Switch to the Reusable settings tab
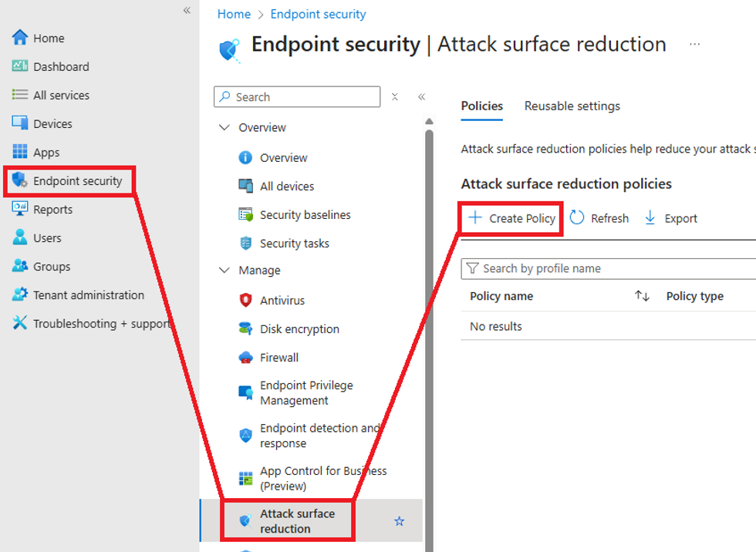The height and width of the screenshot is (552, 756). 572,106
